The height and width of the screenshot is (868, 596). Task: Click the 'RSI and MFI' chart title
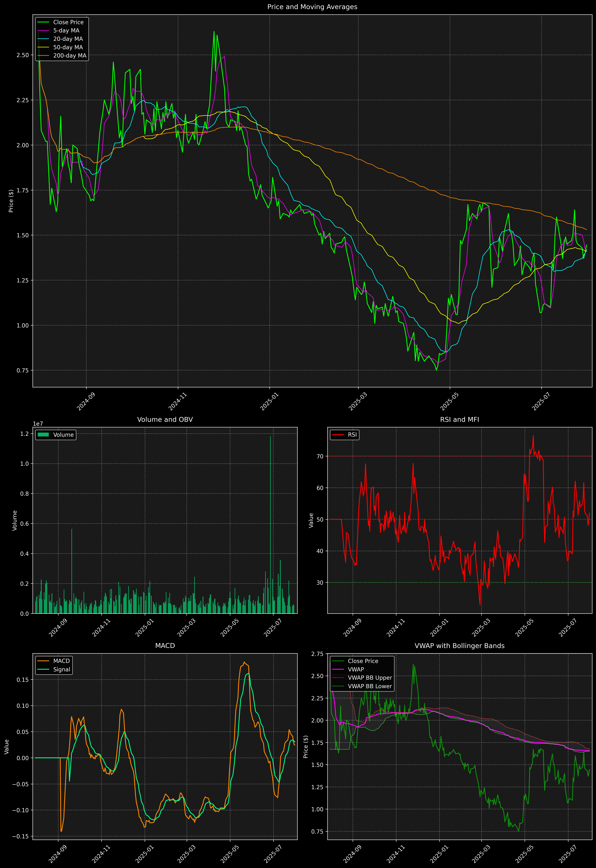pos(459,419)
